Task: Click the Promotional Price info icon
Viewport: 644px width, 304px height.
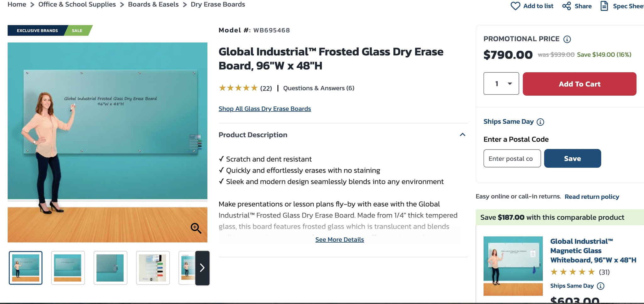Action: [x=567, y=39]
